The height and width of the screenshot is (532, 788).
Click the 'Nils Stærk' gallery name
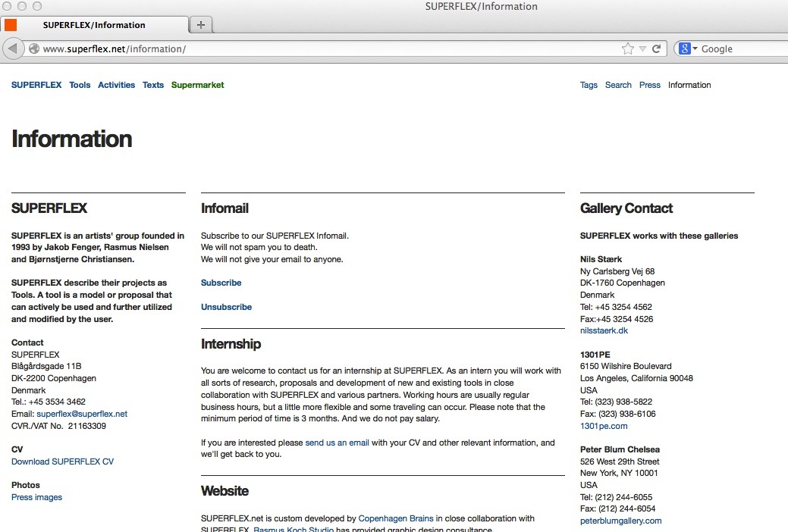pos(601,259)
